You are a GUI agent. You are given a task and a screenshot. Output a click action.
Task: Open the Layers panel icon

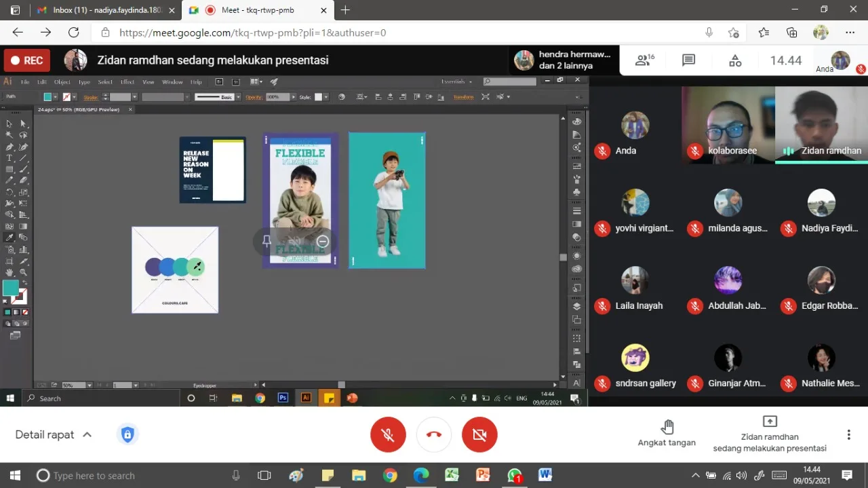pyautogui.click(x=577, y=306)
